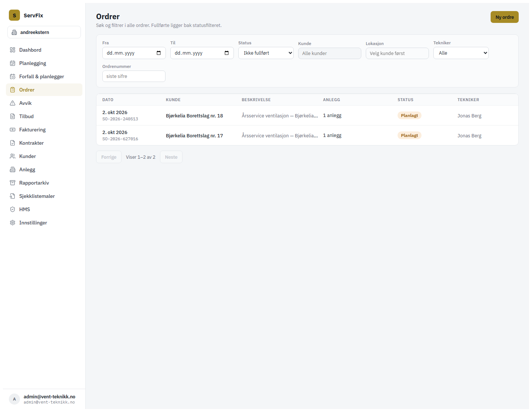
Task: Click the Innstillinger gear icon
Action: tap(13, 223)
